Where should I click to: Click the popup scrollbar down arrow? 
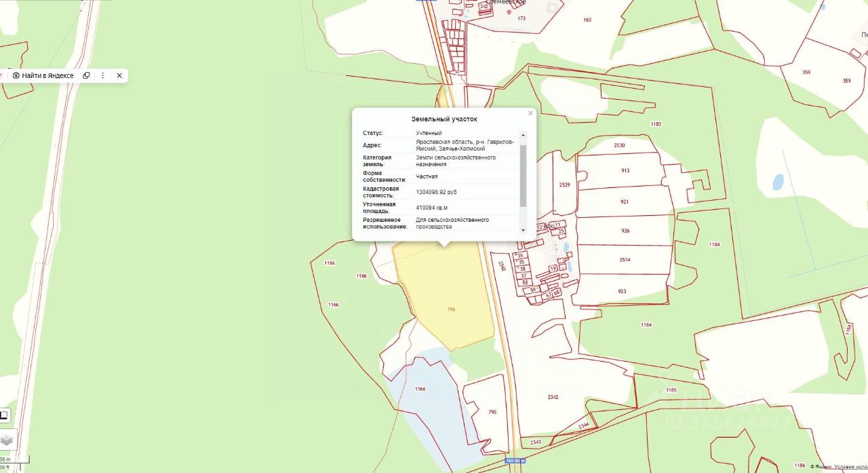(523, 230)
